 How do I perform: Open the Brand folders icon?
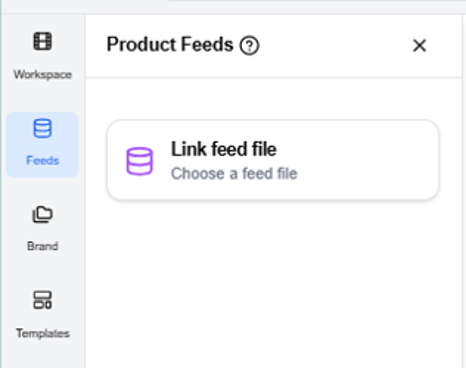tap(43, 214)
